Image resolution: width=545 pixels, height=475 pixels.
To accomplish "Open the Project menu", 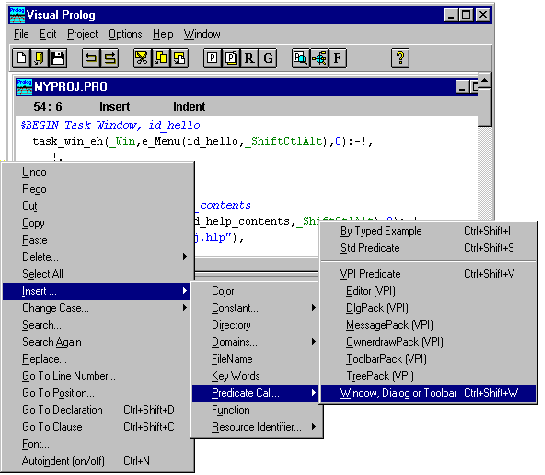I will 82,34.
